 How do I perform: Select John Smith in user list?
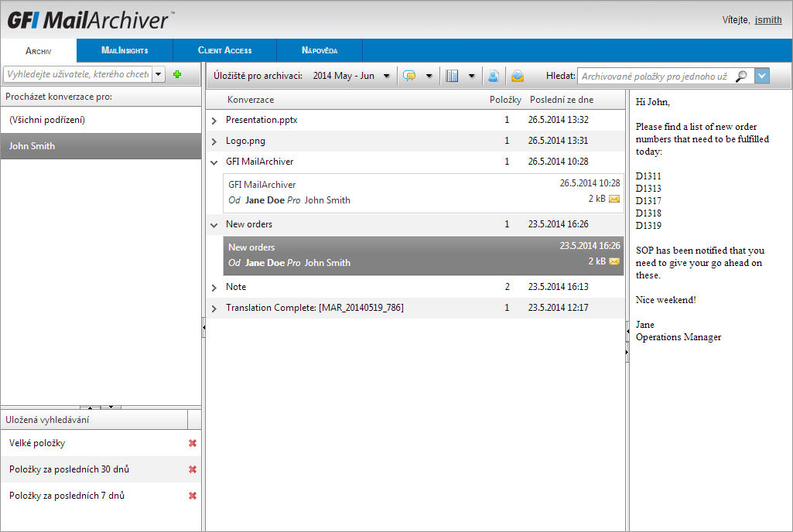click(x=101, y=146)
